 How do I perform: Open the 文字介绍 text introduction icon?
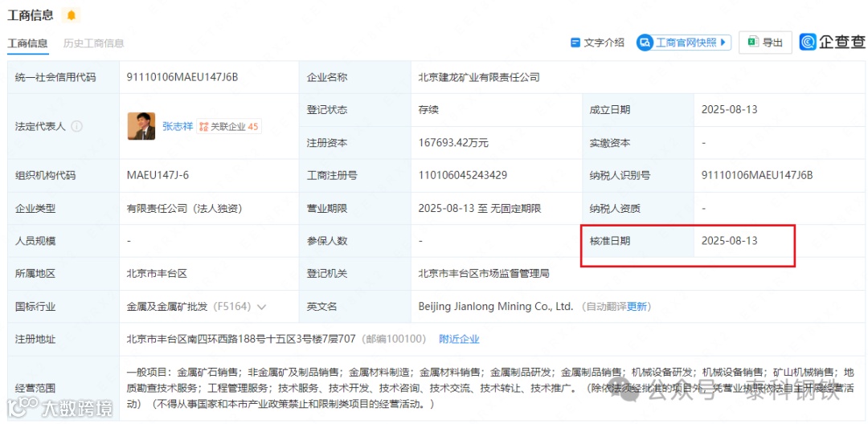tap(575, 43)
